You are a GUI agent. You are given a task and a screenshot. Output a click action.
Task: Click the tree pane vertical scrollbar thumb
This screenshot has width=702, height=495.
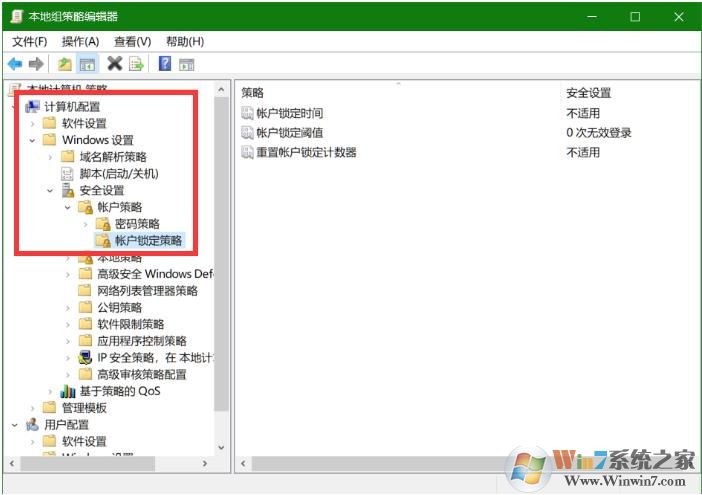pos(221,254)
